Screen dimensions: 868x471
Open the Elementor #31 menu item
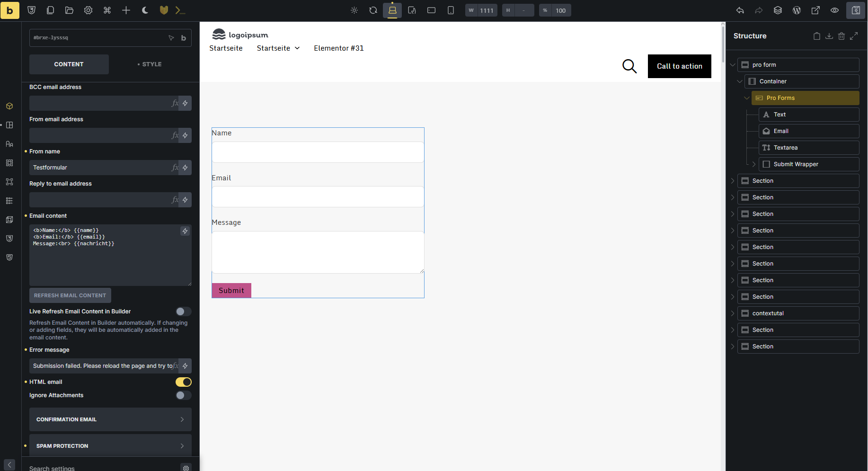pos(338,48)
